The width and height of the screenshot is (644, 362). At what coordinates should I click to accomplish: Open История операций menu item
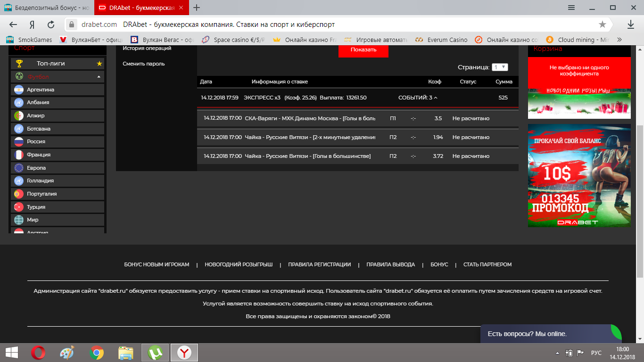coord(147,48)
